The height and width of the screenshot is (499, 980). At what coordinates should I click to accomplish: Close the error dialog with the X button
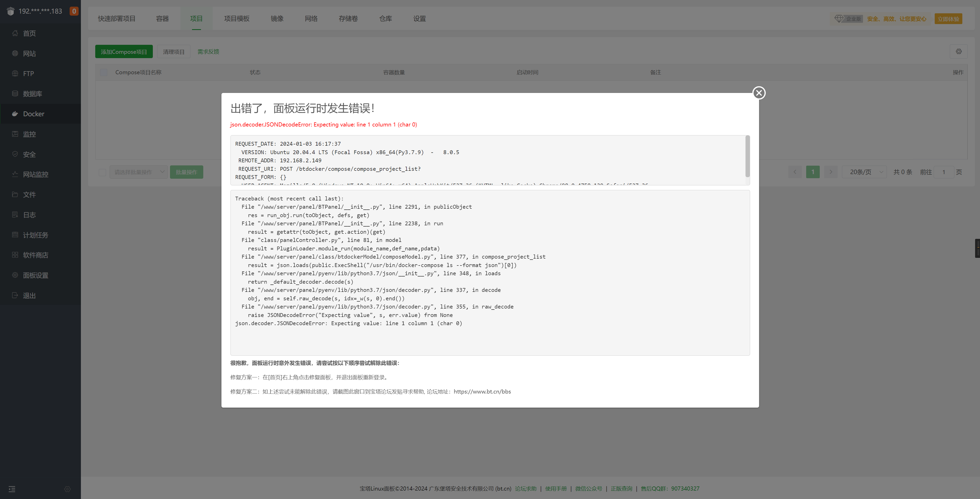(759, 93)
